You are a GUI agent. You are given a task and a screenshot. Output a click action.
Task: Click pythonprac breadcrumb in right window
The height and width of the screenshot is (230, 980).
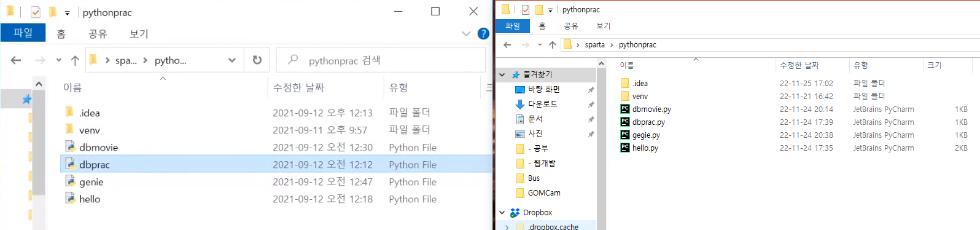tap(637, 44)
